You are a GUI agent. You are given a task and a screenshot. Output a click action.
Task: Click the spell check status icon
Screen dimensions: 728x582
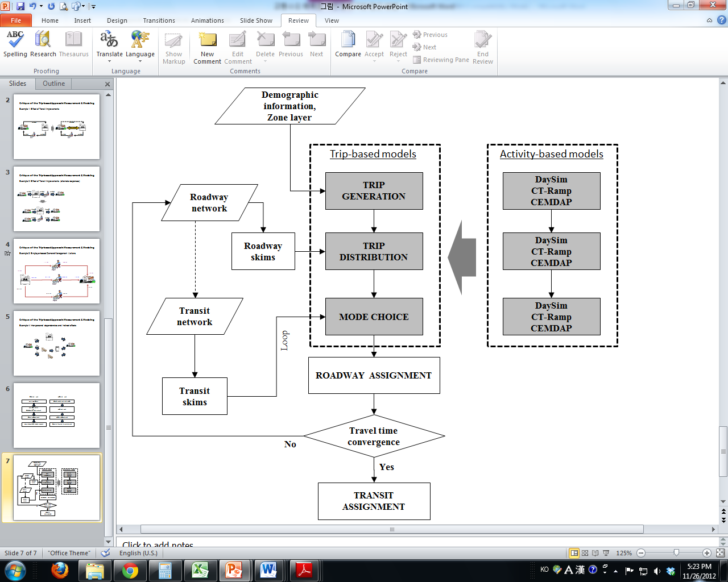point(105,553)
